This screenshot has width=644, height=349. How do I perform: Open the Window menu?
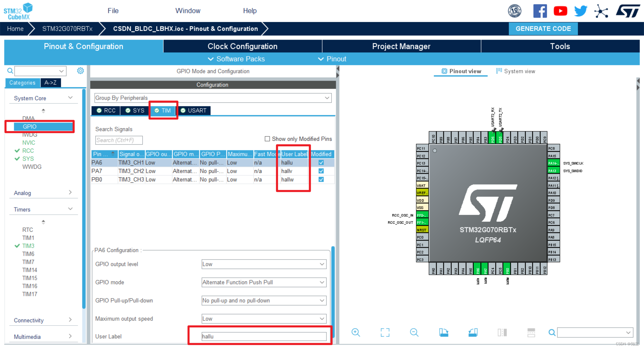[x=188, y=11]
